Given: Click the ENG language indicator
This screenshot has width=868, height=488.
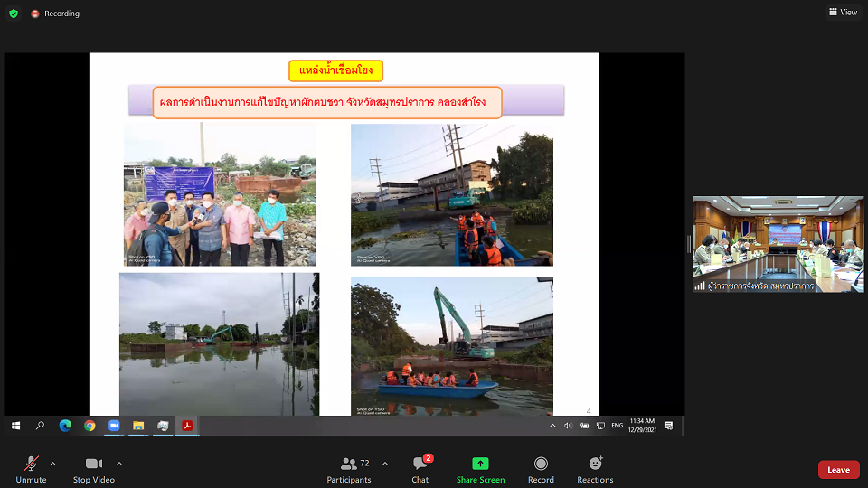Looking at the screenshot, I should [x=618, y=426].
